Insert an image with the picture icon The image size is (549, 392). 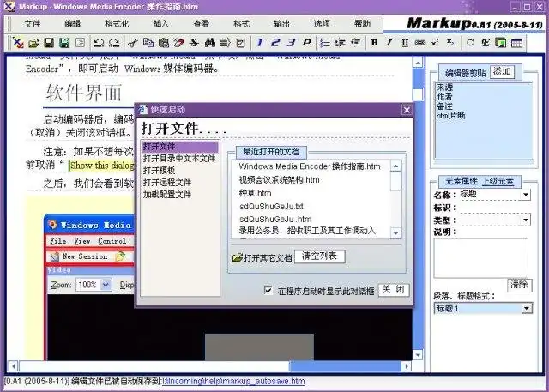501,43
